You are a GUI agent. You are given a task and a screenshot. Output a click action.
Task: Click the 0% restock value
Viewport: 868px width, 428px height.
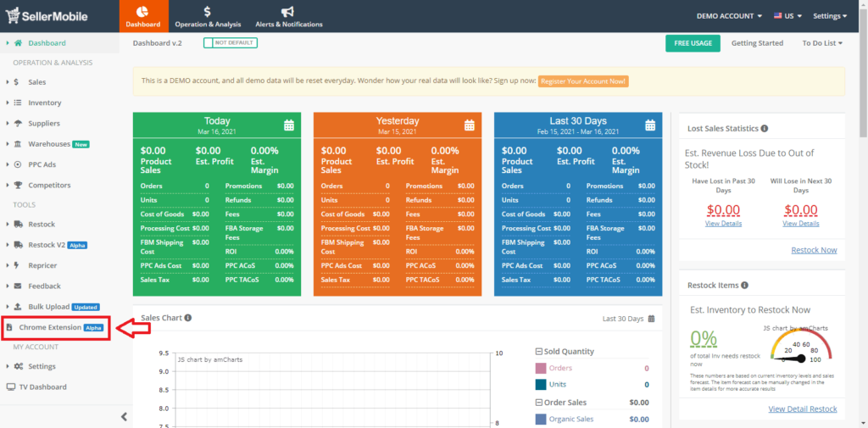[x=704, y=338]
